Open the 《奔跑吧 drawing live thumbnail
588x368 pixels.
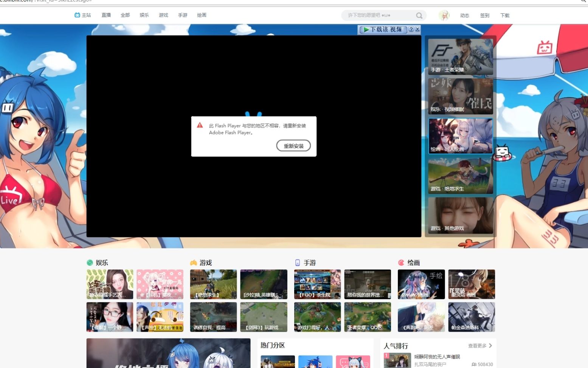click(421, 317)
